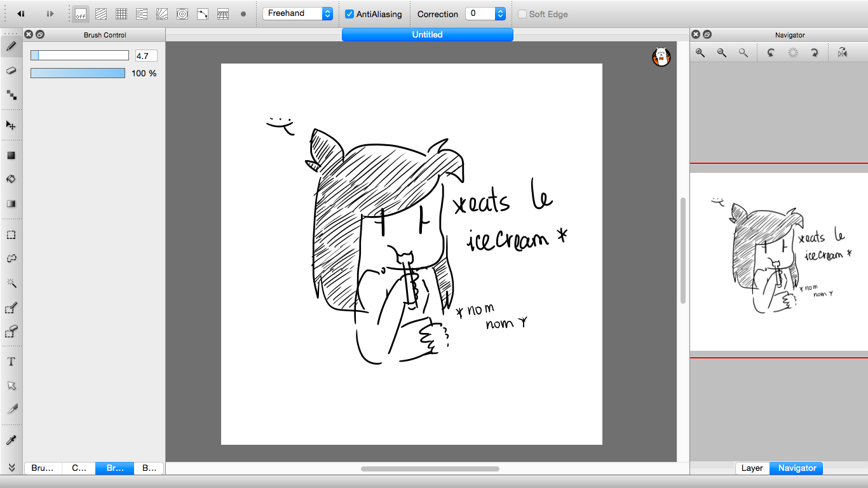The image size is (868, 488).
Task: Uncheck the AntiAliasing checkbox
Action: pos(349,14)
